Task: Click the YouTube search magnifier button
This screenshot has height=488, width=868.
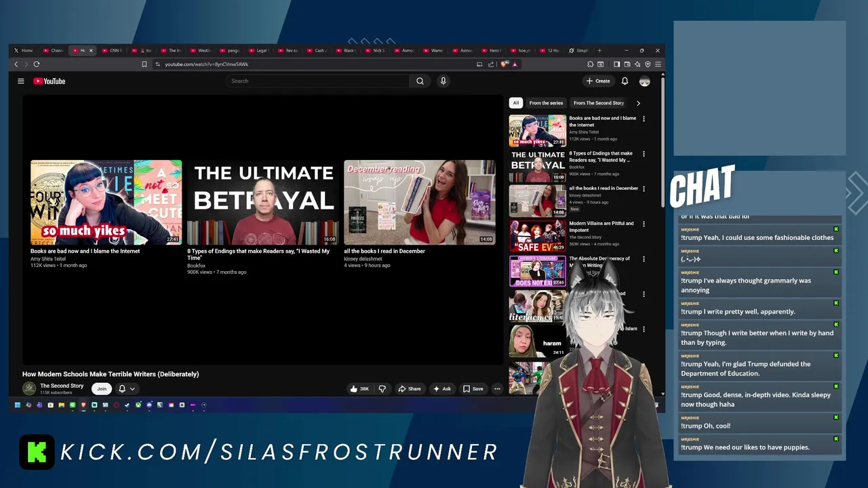Action: point(420,81)
